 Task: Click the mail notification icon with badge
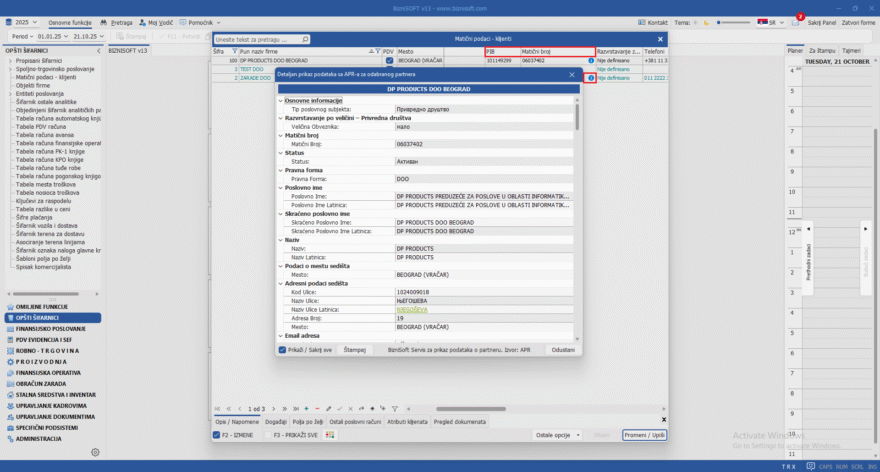pos(796,21)
